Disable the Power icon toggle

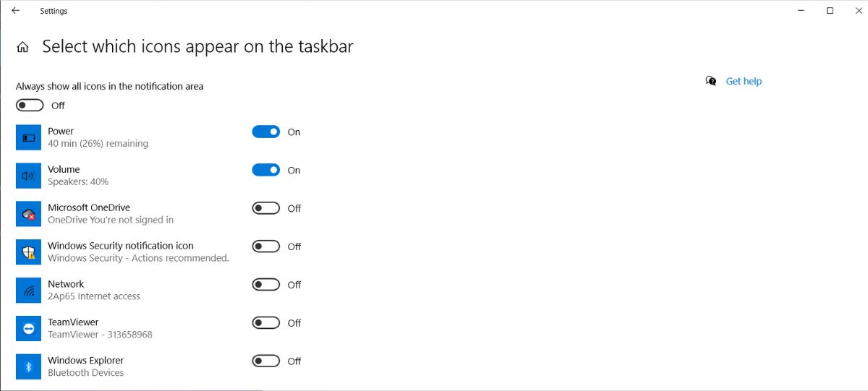click(x=265, y=132)
